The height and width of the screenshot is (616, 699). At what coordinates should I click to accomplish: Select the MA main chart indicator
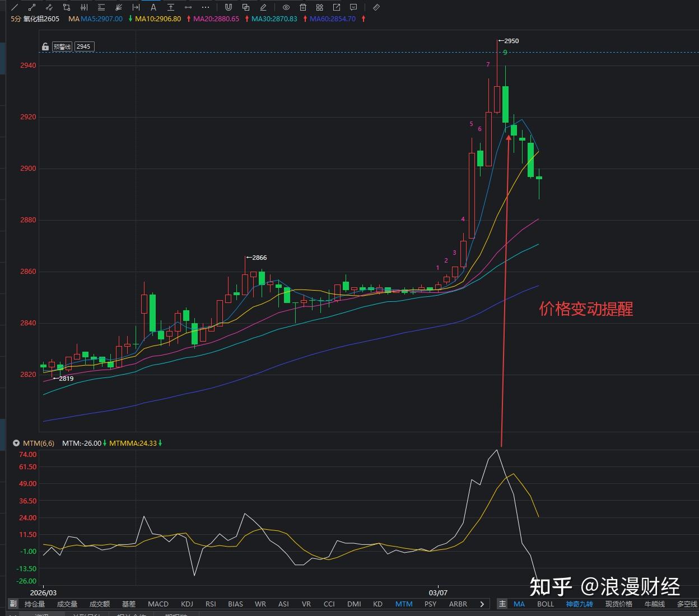click(x=519, y=604)
